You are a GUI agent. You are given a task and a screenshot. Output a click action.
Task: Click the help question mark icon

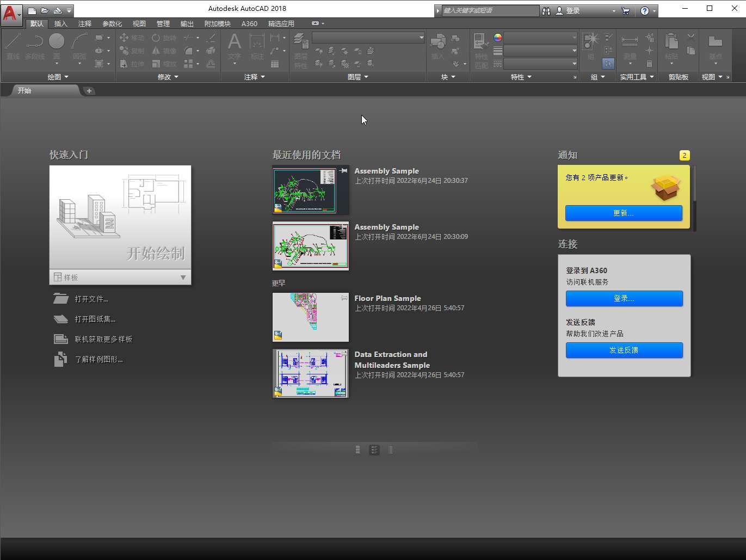645,11
